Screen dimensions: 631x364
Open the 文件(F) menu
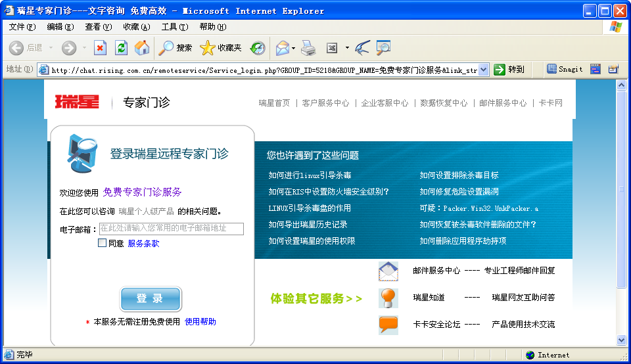tap(22, 27)
